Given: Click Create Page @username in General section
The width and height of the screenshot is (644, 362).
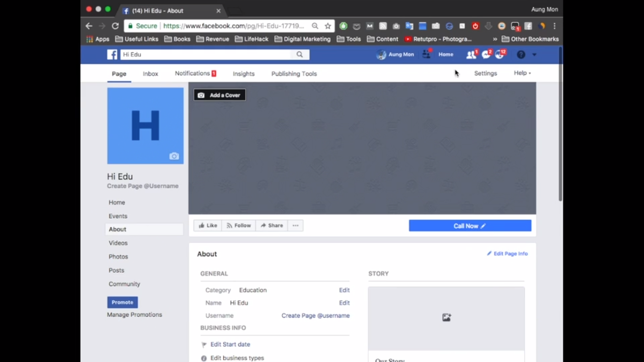Looking at the screenshot, I should click(x=315, y=316).
